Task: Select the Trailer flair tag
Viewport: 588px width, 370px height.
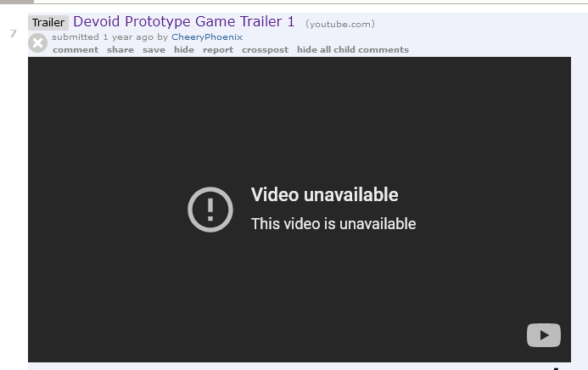Action: [x=48, y=23]
